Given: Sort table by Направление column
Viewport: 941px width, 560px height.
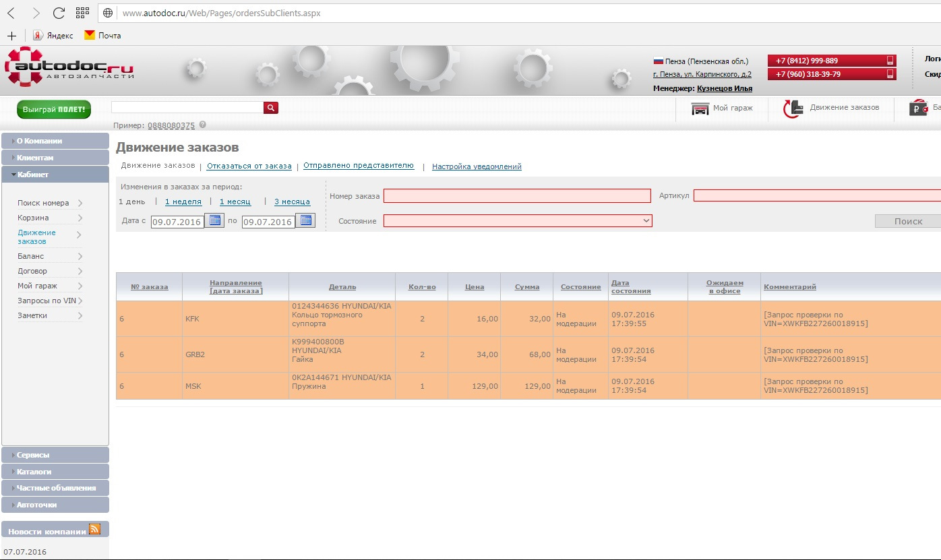Looking at the screenshot, I should (236, 286).
